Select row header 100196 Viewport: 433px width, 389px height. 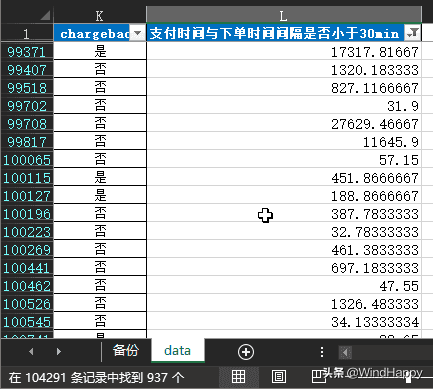coord(27,214)
